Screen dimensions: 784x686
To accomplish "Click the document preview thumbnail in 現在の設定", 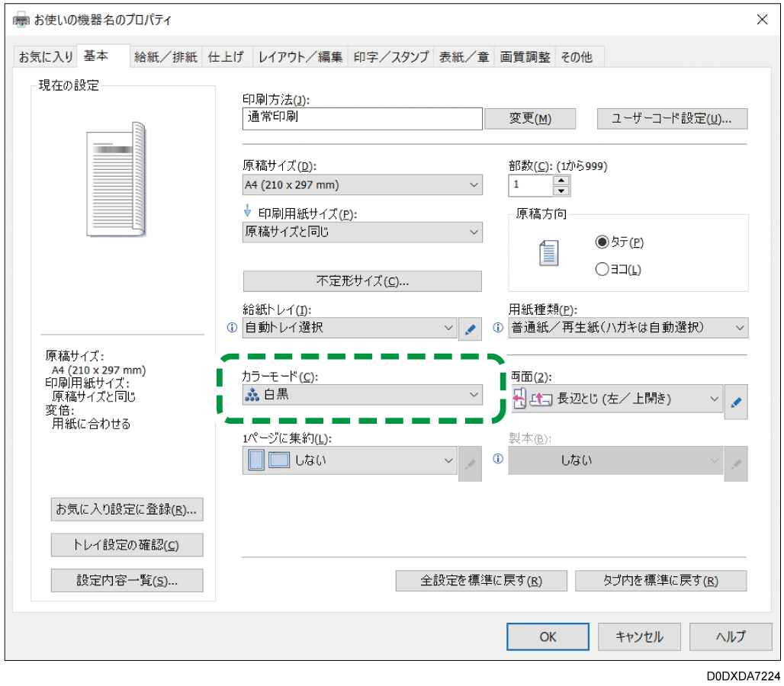I will coord(116,180).
